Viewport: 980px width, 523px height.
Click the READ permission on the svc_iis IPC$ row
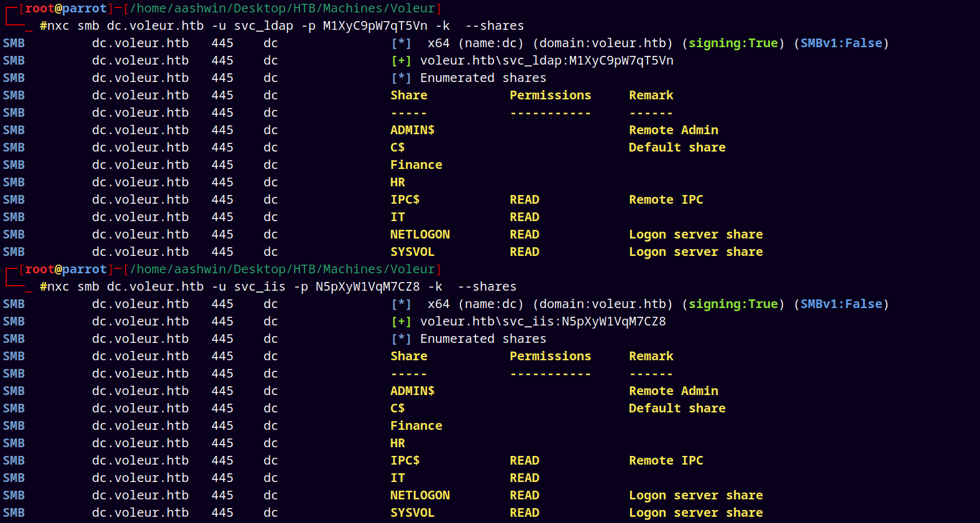524,461
